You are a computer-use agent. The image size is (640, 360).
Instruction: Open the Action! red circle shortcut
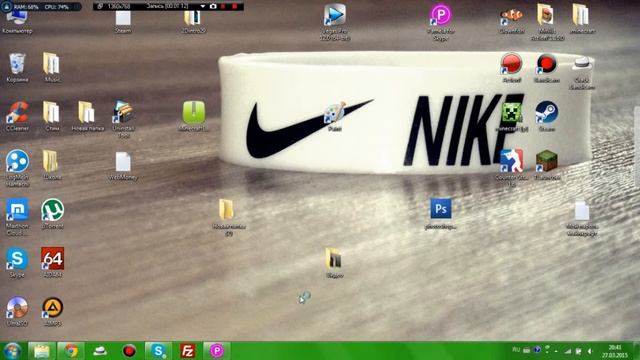click(511, 67)
